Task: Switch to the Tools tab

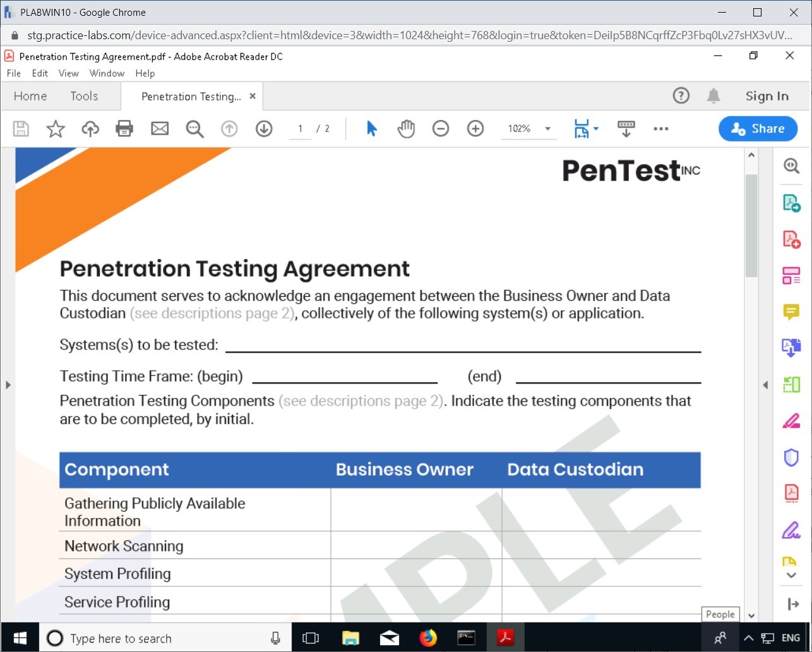Action: click(84, 96)
